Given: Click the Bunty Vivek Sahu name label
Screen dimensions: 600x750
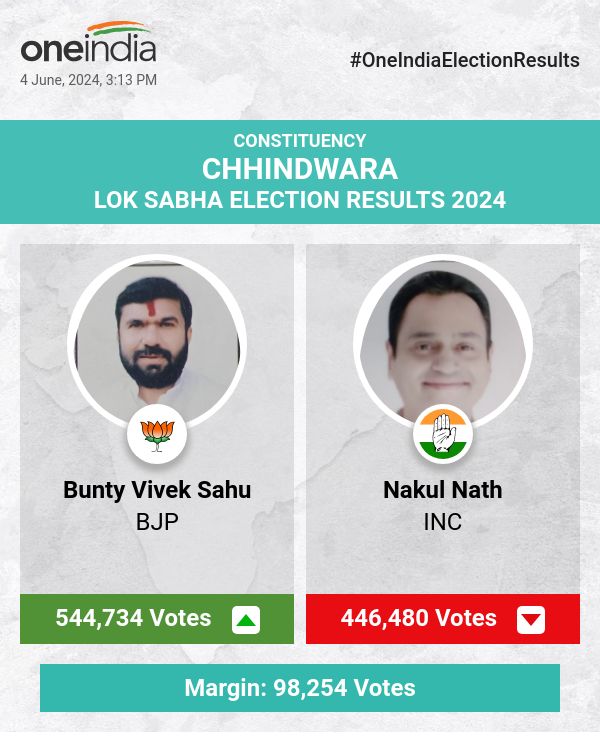Looking at the screenshot, I should click(157, 490).
